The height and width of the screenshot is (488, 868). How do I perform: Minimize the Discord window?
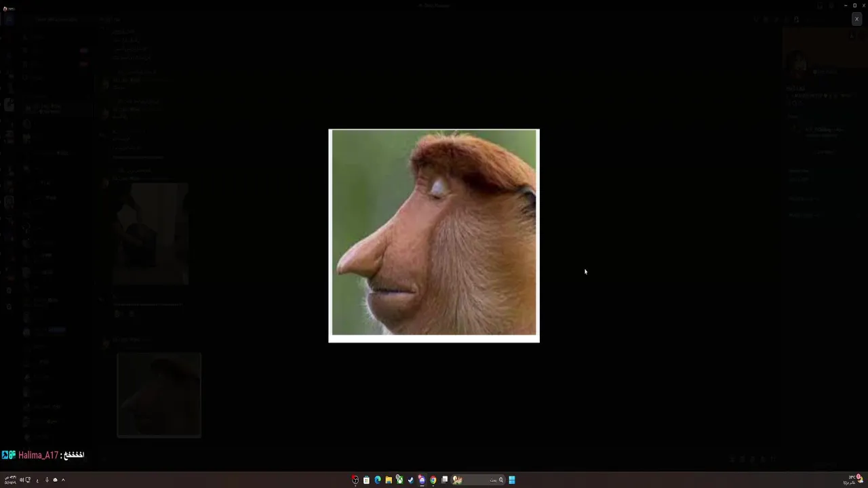(845, 5)
